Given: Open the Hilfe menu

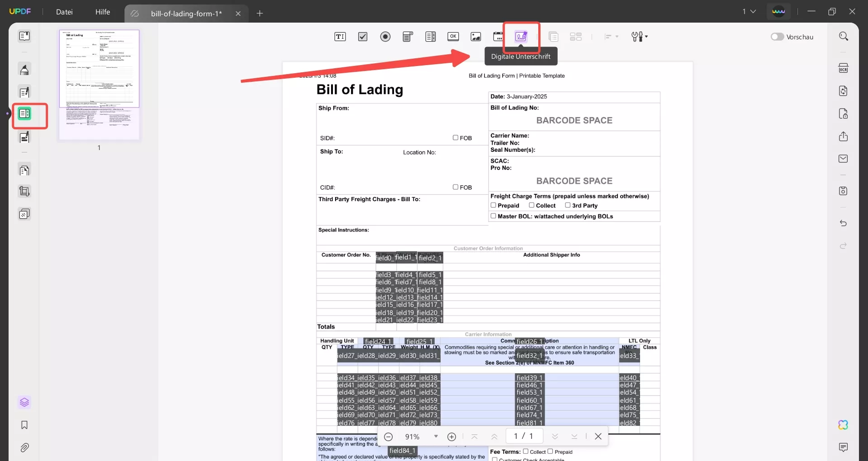Looking at the screenshot, I should click(x=103, y=12).
